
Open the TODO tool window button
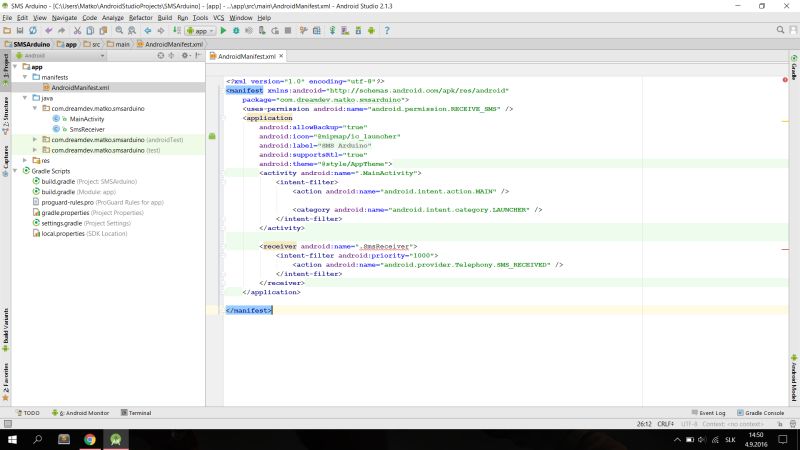[x=28, y=413]
